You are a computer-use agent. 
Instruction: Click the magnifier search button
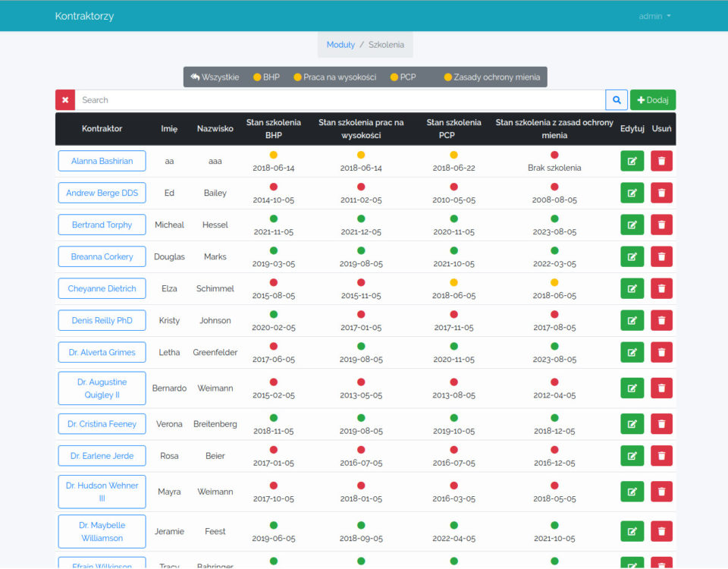(x=617, y=100)
